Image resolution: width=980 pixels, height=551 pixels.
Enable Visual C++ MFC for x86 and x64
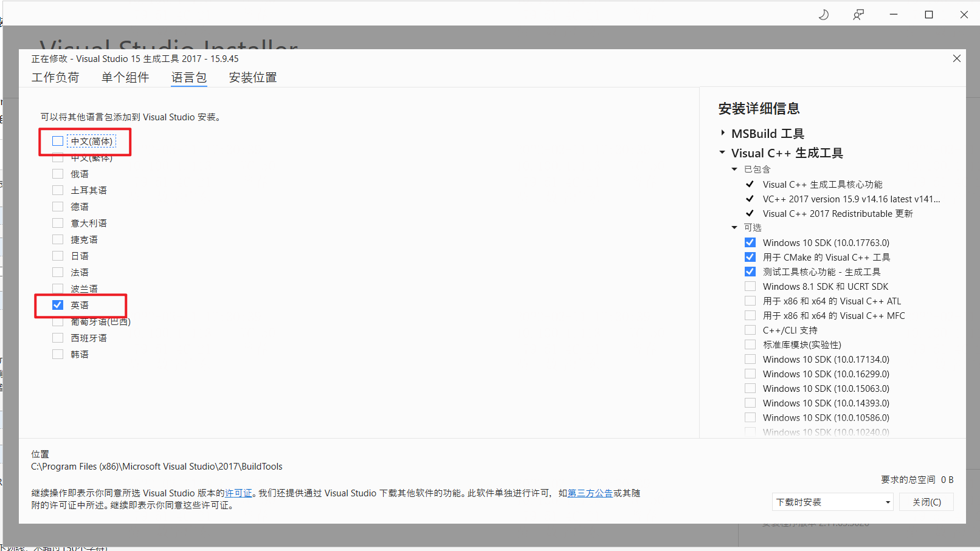pos(750,315)
